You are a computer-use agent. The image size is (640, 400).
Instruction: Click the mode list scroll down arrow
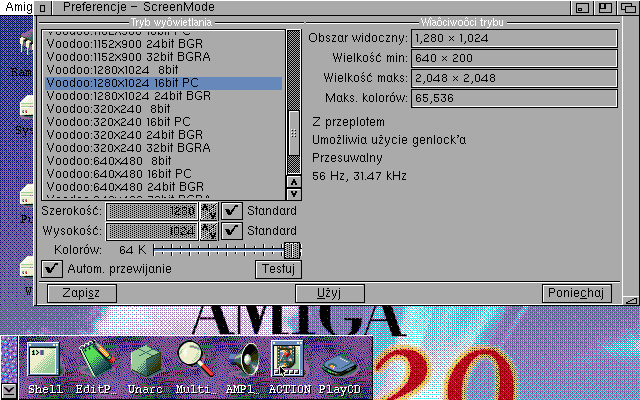(x=294, y=194)
